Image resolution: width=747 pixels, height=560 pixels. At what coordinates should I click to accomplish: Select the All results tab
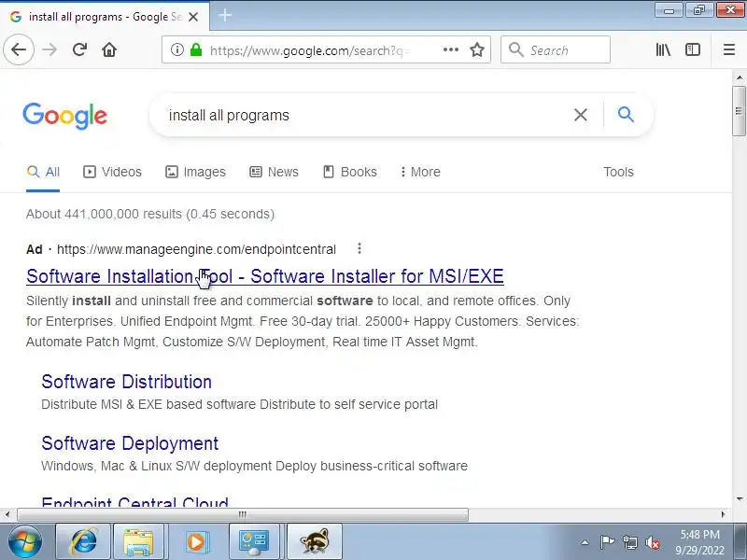point(43,172)
